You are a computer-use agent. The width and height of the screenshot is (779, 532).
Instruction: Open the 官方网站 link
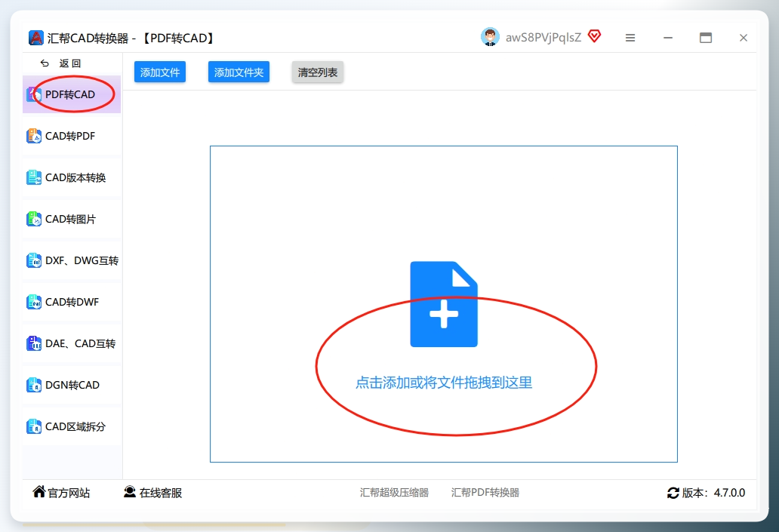pos(69,493)
